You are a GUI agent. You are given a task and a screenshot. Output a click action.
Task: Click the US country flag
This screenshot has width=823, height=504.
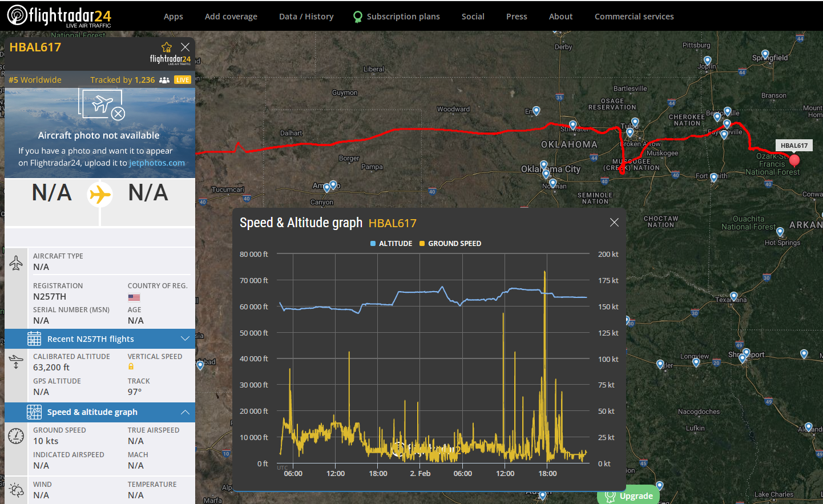[134, 297]
